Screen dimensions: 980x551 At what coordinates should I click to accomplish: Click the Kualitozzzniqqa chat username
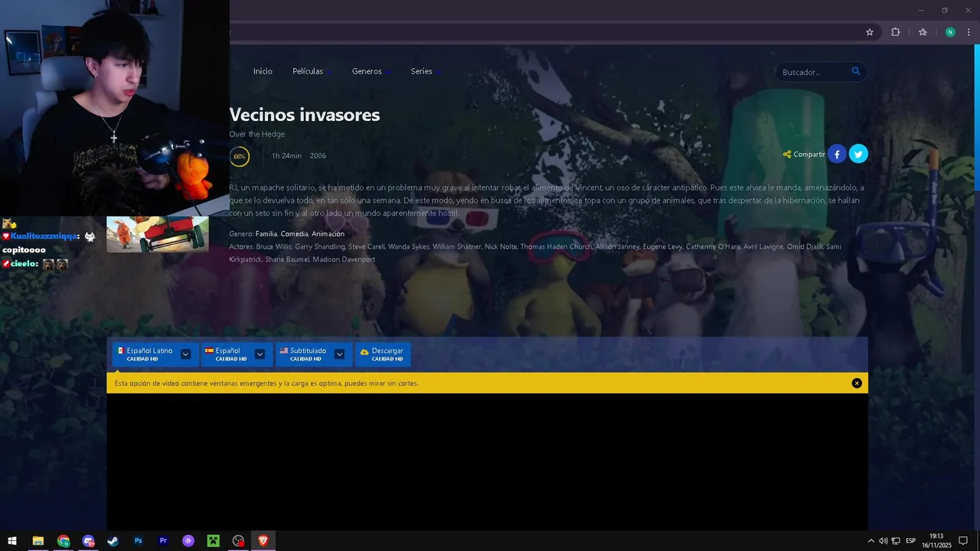pyautogui.click(x=44, y=236)
